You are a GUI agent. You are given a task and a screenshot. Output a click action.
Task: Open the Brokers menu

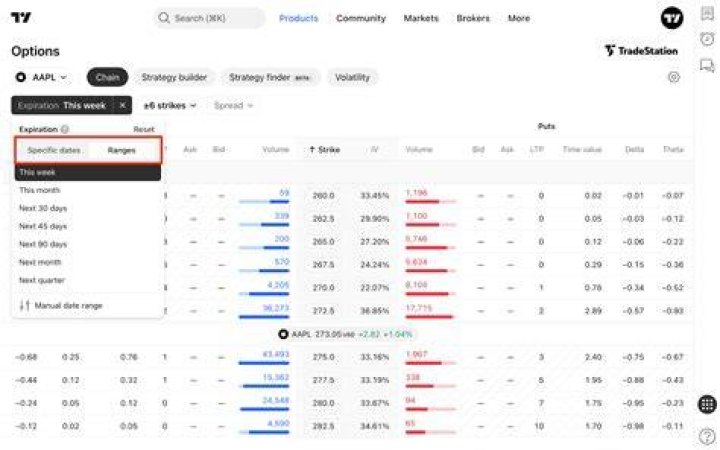[x=473, y=18]
